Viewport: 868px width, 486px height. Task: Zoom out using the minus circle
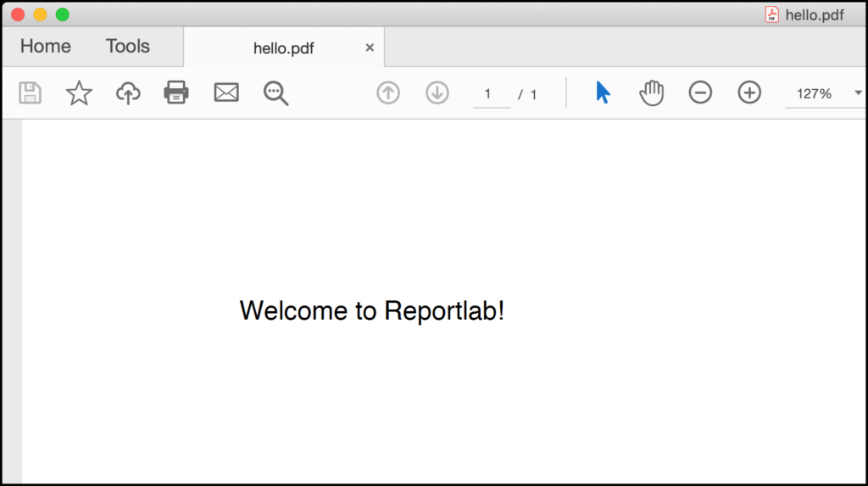(x=700, y=92)
